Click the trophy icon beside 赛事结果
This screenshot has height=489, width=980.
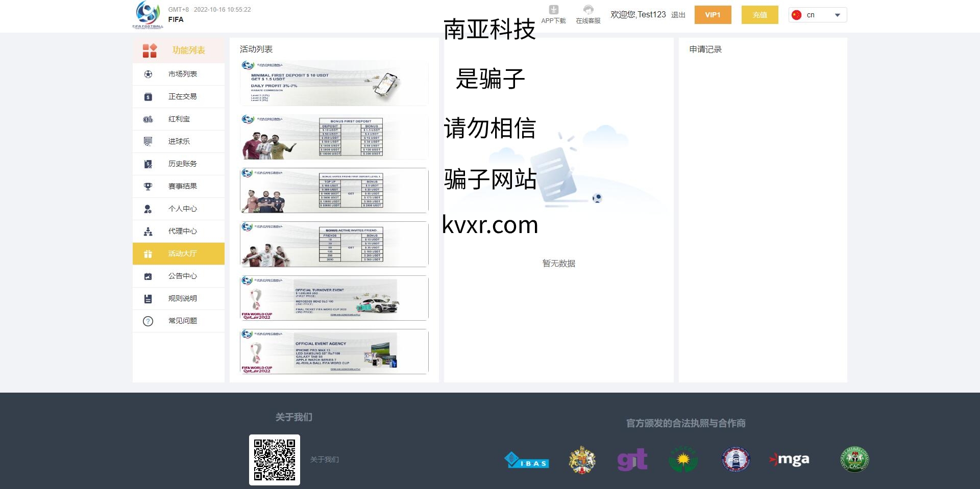click(x=148, y=186)
